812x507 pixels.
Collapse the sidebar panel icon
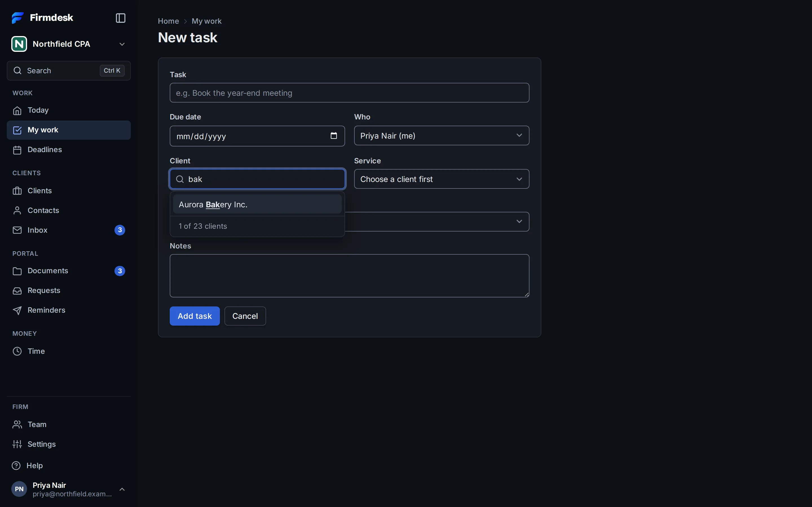point(120,18)
